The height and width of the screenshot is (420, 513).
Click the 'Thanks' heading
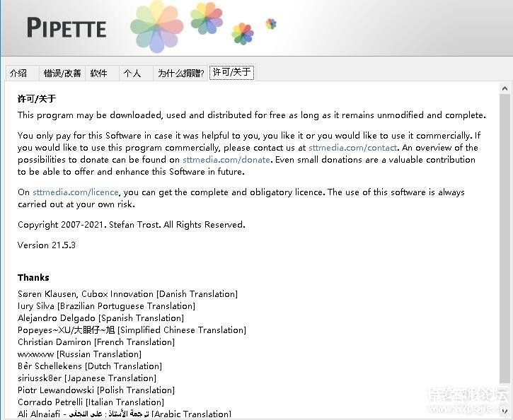[x=33, y=277]
